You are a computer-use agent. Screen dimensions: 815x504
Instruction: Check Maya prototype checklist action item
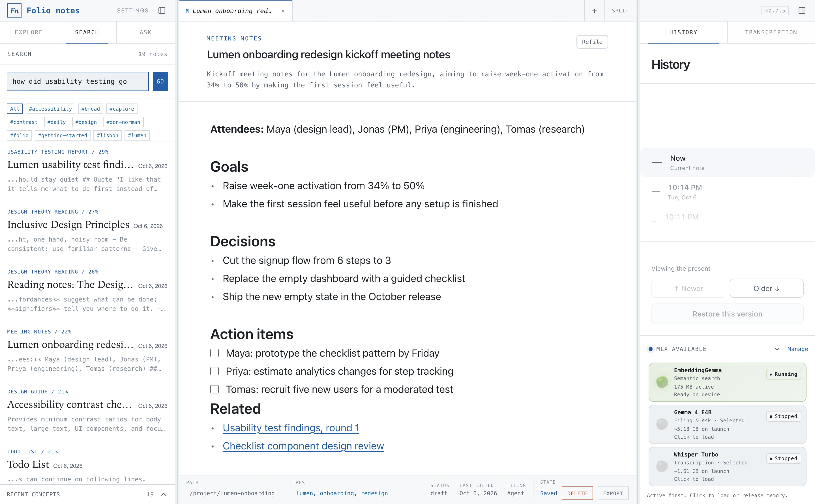pyautogui.click(x=215, y=353)
